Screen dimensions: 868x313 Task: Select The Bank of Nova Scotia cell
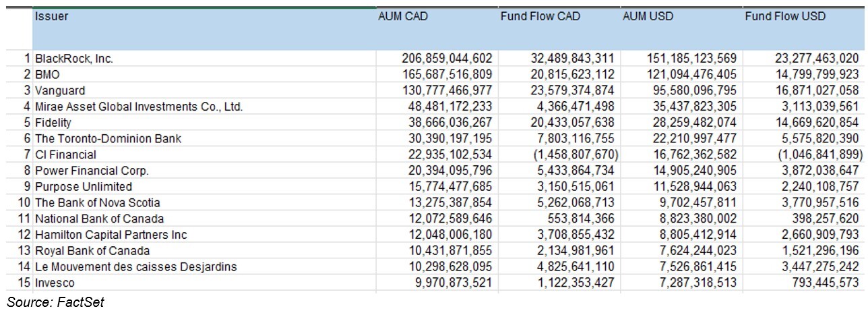(204, 202)
